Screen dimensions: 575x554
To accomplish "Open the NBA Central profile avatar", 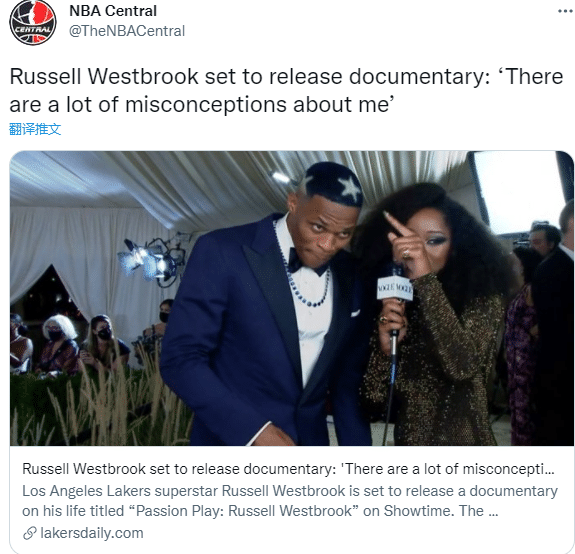I will point(33,23).
